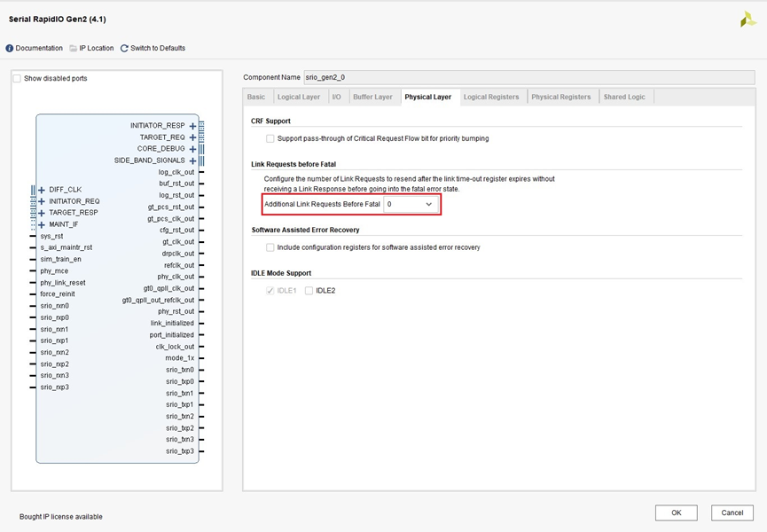
Task: Select the phy_mce port label
Action: point(54,271)
